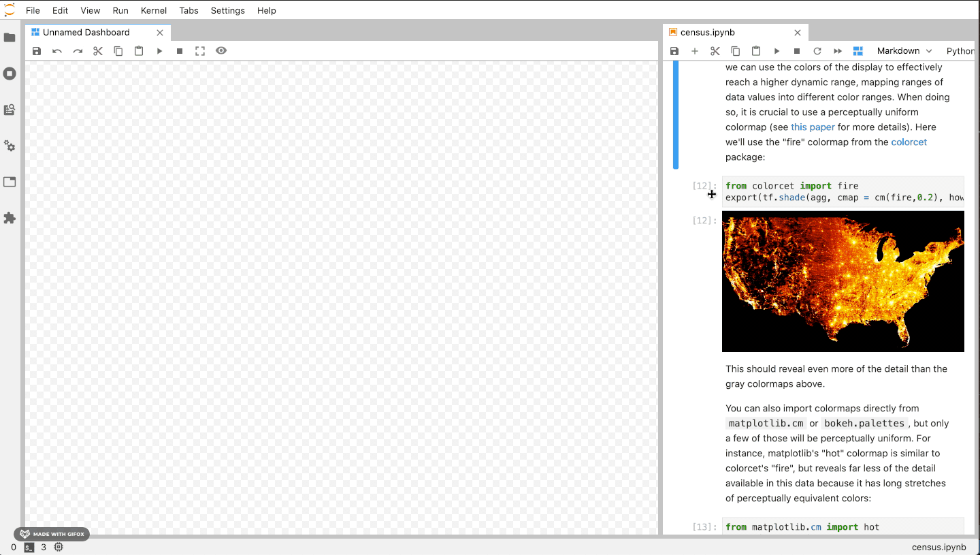Copy the selected cell in census.ipynb
Screen dimensions: 980x555
tap(735, 50)
